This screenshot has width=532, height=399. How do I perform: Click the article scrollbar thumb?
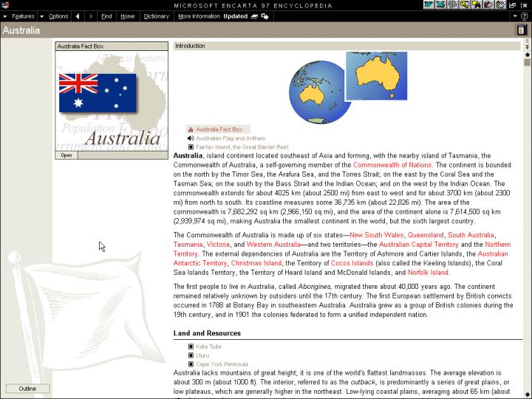click(x=527, y=62)
